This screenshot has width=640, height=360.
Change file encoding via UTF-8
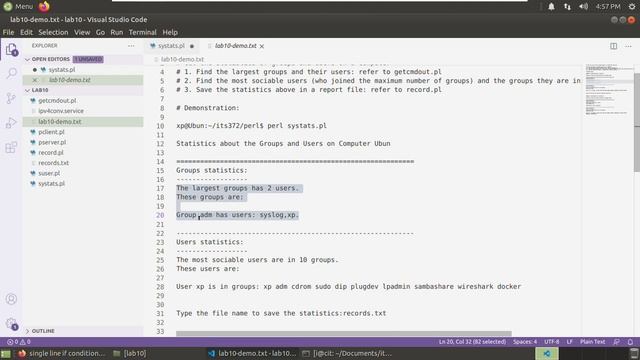pyautogui.click(x=551, y=342)
